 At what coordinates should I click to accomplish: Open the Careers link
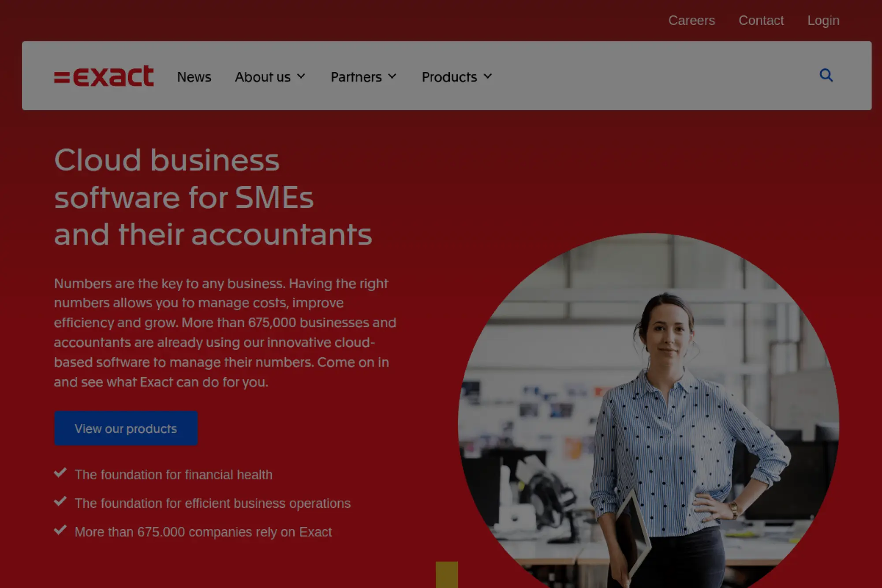pyautogui.click(x=691, y=20)
